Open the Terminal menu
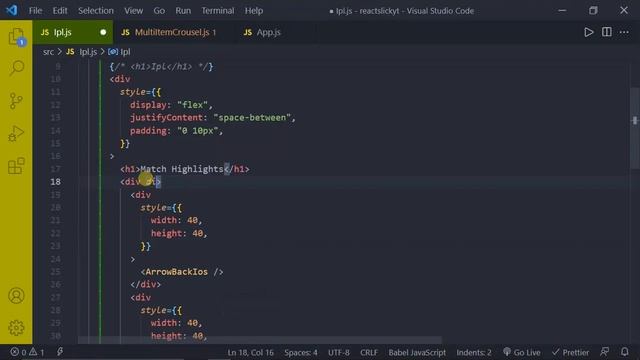This screenshot has width=640, height=360. click(218, 11)
